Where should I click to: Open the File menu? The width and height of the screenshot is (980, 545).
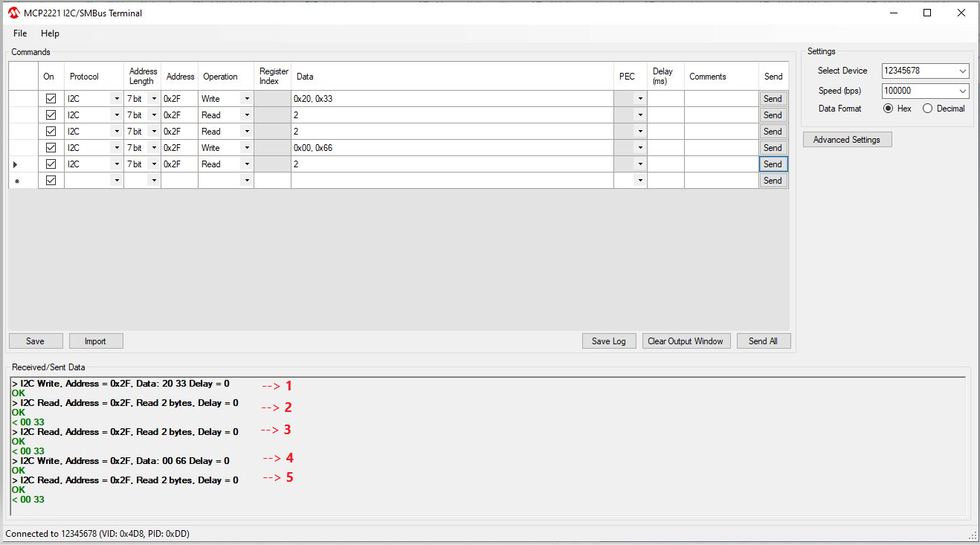pos(20,33)
